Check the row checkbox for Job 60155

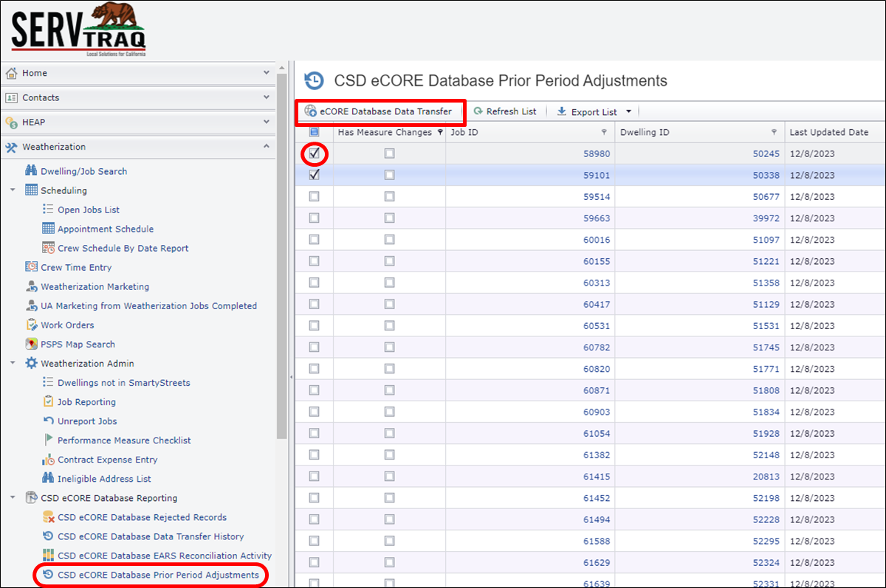click(x=315, y=261)
